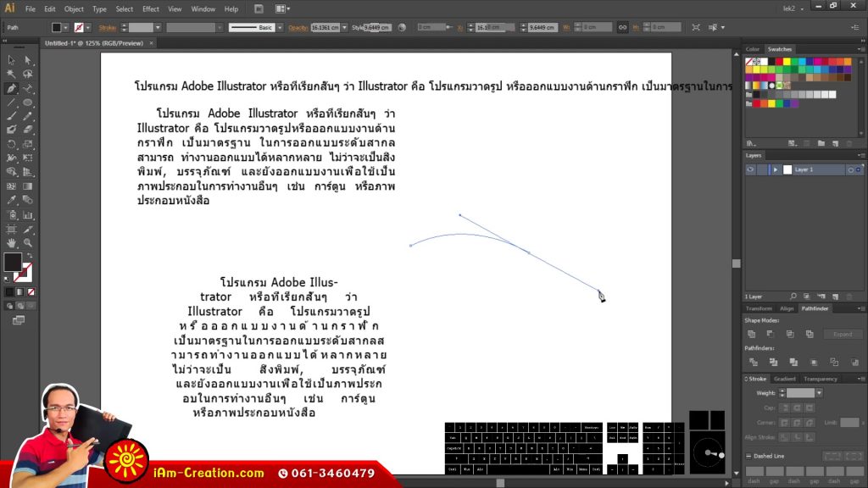Select the Paintbrush tool
This screenshot has width=868, height=488.
click(11, 116)
